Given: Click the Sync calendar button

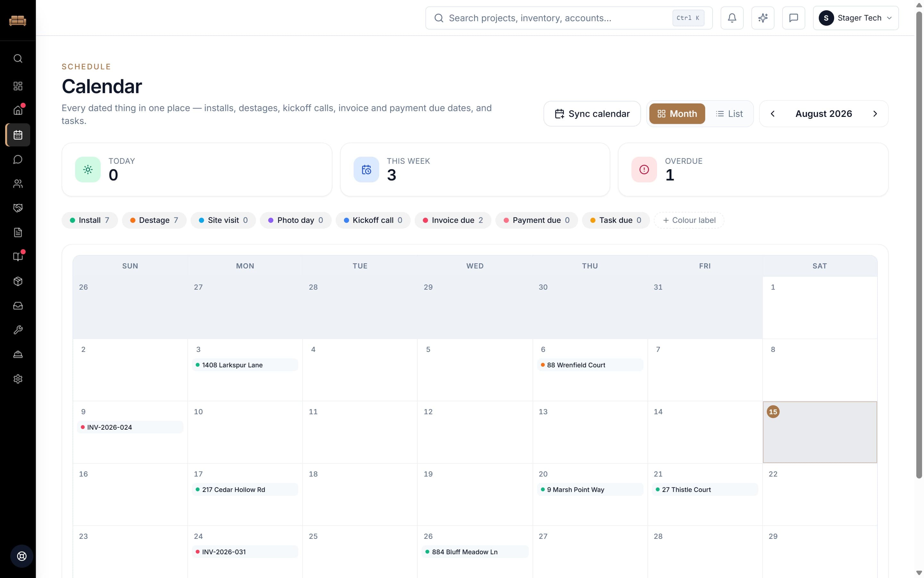Looking at the screenshot, I should click(592, 114).
